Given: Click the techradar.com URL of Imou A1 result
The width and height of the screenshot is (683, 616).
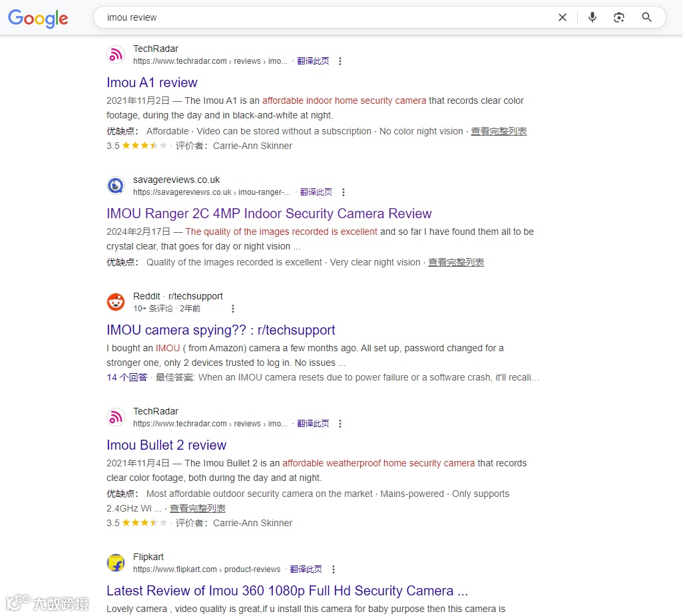Looking at the screenshot, I should 210,61.
